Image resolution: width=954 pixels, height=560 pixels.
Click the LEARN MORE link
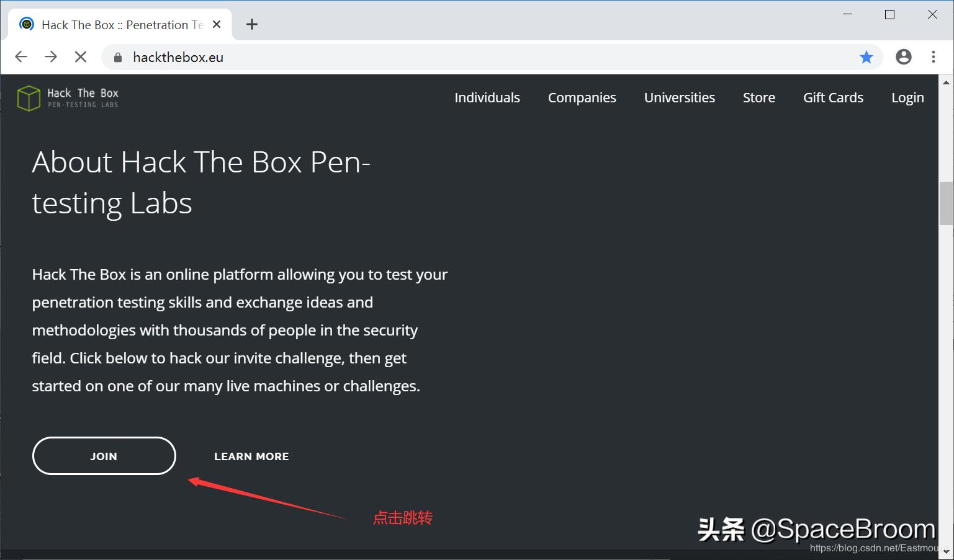pos(251,456)
